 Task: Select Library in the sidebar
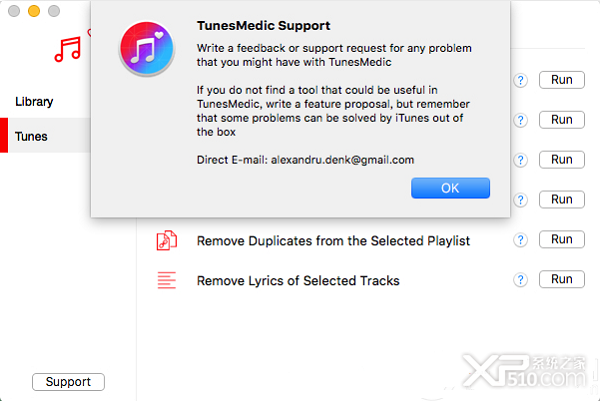[34, 101]
